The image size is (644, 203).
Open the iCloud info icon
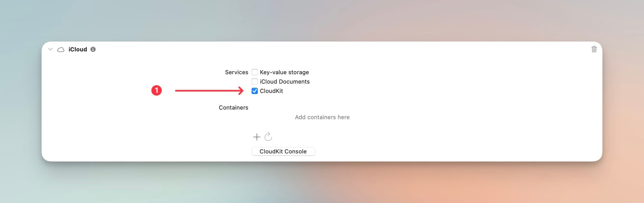coord(93,49)
